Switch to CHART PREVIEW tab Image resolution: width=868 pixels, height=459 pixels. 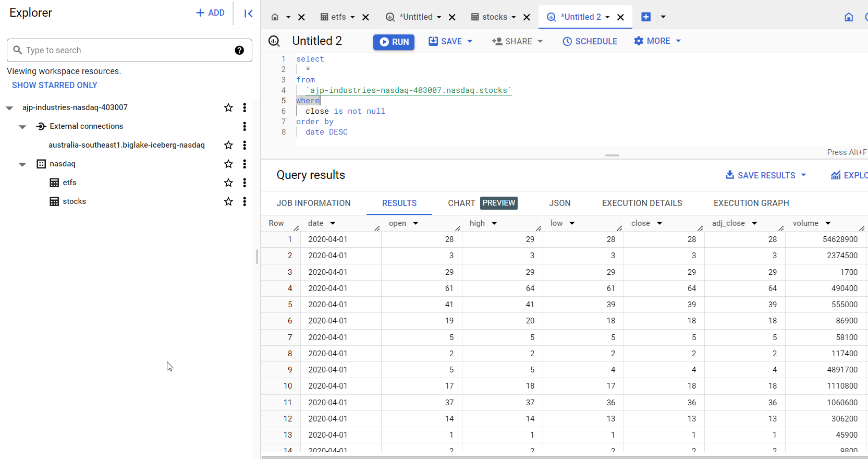(482, 203)
